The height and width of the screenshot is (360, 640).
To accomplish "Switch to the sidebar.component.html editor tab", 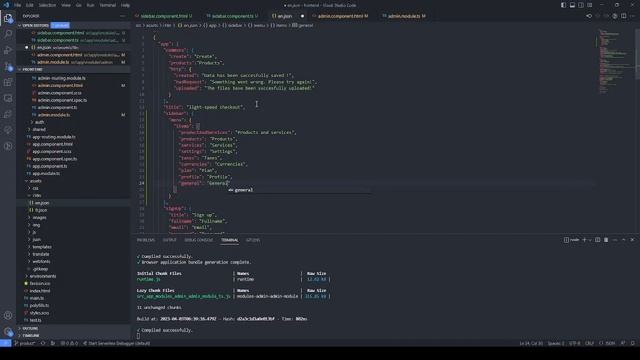I will (x=163, y=16).
